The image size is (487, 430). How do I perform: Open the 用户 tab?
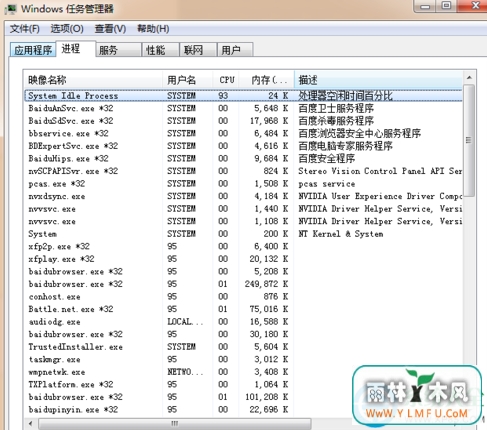[x=235, y=50]
